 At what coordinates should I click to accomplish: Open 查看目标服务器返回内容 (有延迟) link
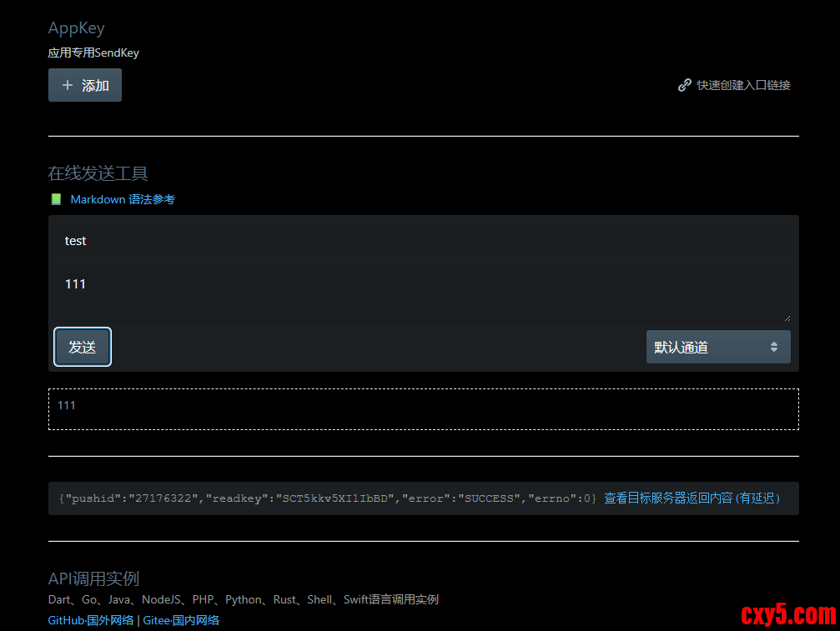pos(692,498)
